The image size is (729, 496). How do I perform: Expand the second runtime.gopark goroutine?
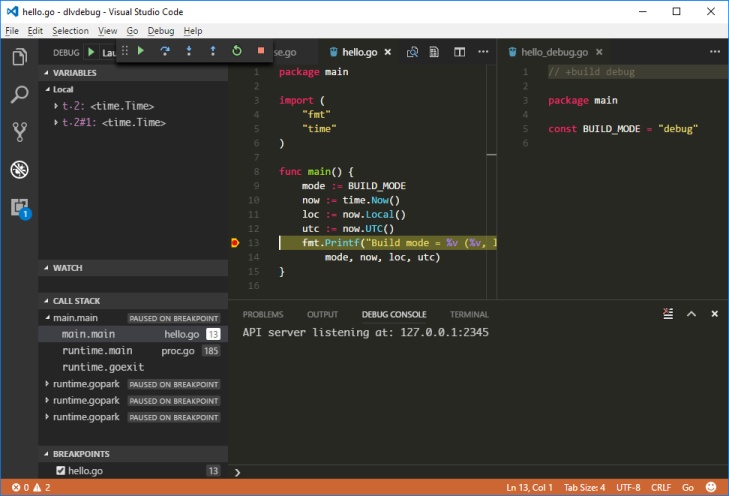point(47,400)
